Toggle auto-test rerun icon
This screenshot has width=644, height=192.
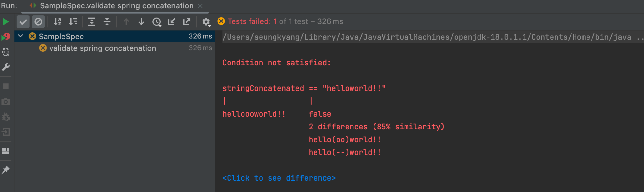pos(5,52)
